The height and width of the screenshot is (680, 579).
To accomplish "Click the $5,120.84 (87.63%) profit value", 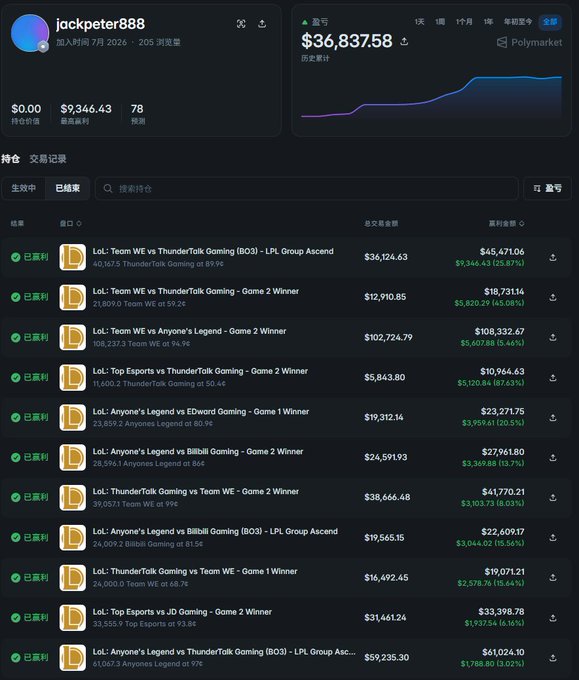I will (x=491, y=383).
